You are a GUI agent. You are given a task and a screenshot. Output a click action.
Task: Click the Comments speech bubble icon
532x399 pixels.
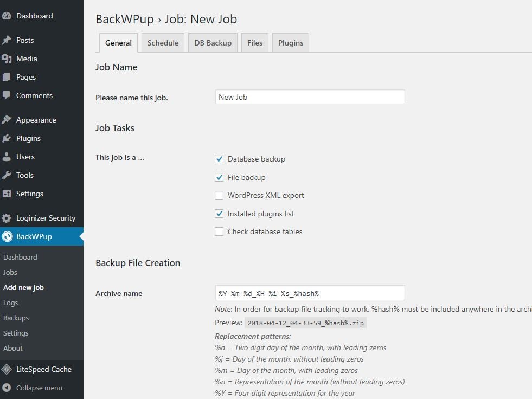[x=7, y=95]
